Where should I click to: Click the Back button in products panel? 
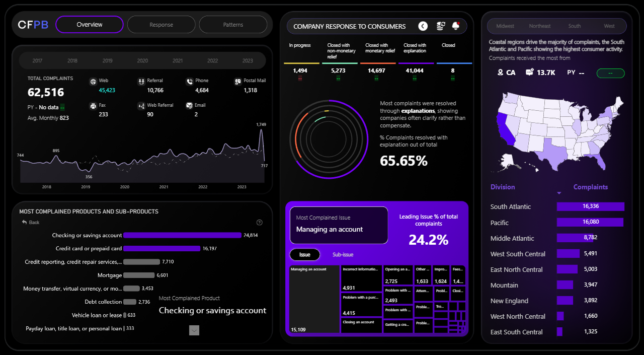point(30,223)
